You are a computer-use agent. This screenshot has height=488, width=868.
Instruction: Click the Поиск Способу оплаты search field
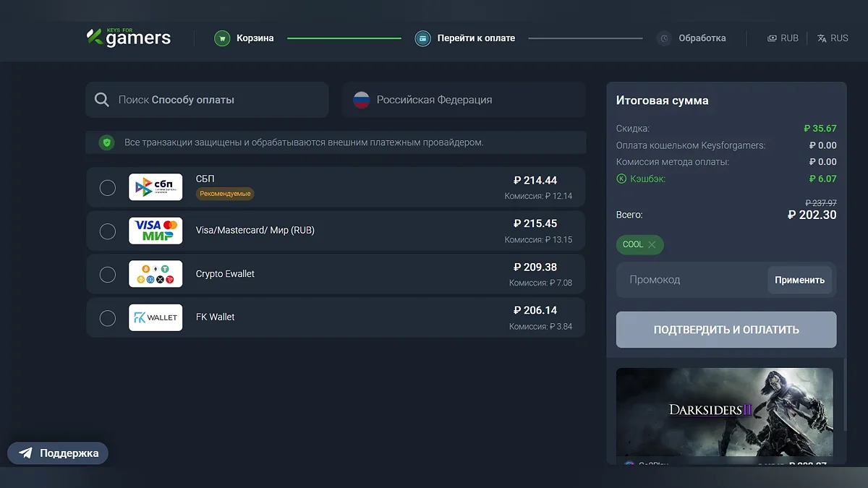[x=207, y=100]
